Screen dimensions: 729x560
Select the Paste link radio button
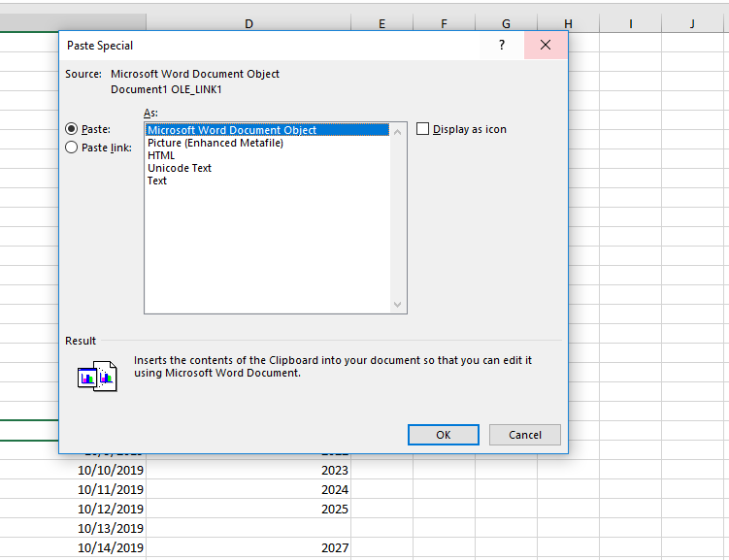pyautogui.click(x=71, y=148)
